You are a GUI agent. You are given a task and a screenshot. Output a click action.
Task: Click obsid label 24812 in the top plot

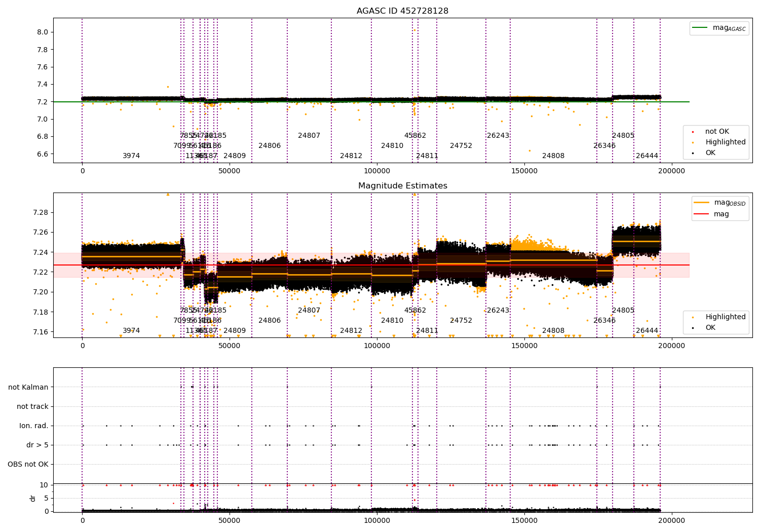coord(351,156)
